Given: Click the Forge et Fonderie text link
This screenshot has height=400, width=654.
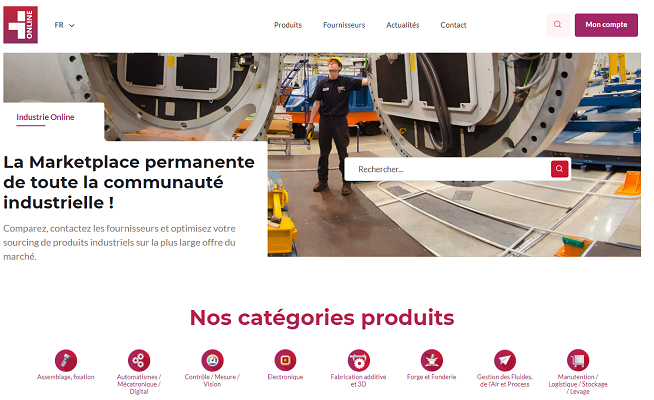Looking at the screenshot, I should coord(432,377).
